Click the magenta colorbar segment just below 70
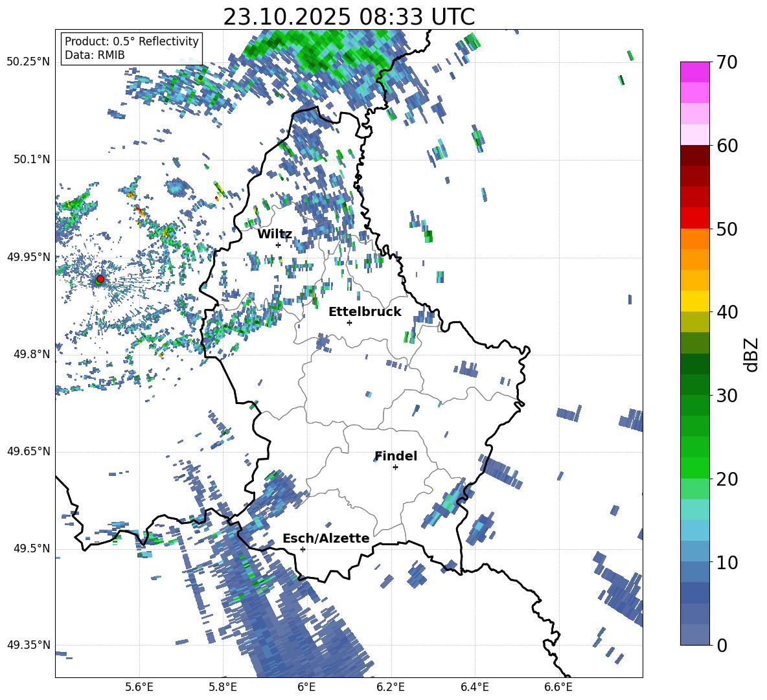 (695, 73)
